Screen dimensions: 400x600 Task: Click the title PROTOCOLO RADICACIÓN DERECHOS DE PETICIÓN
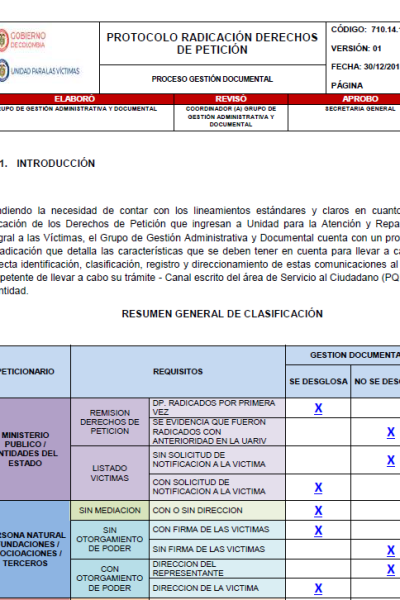(212, 43)
